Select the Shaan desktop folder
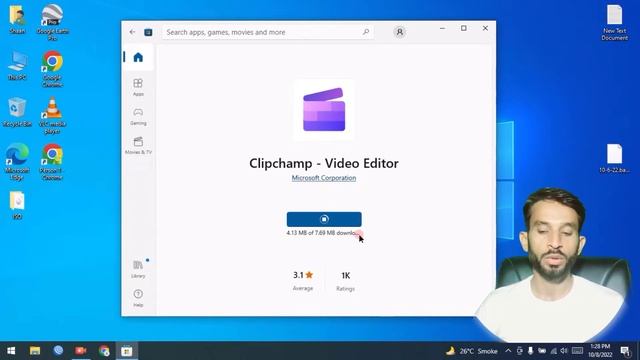640x360 pixels. (17, 19)
